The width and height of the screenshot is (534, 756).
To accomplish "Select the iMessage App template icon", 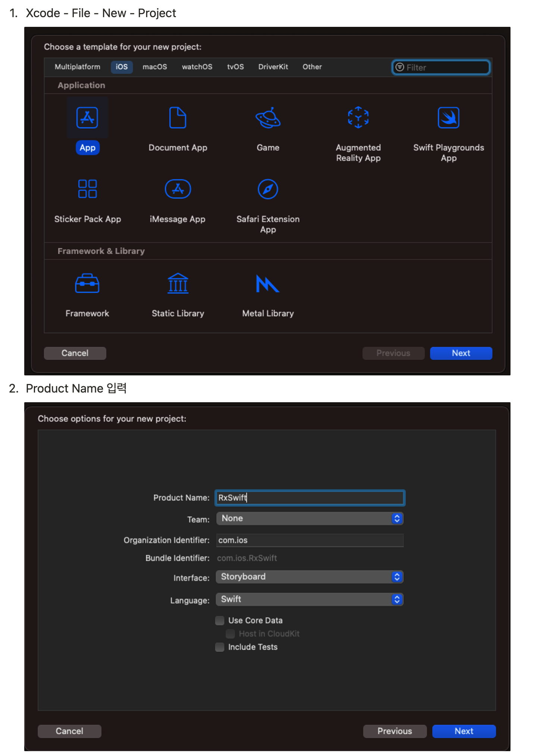I will [x=178, y=189].
